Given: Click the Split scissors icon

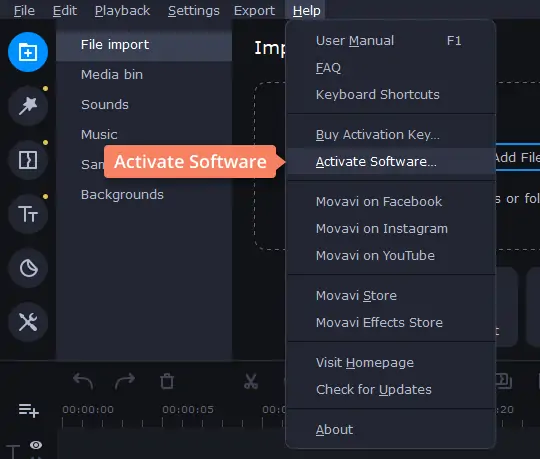Looking at the screenshot, I should tap(251, 382).
